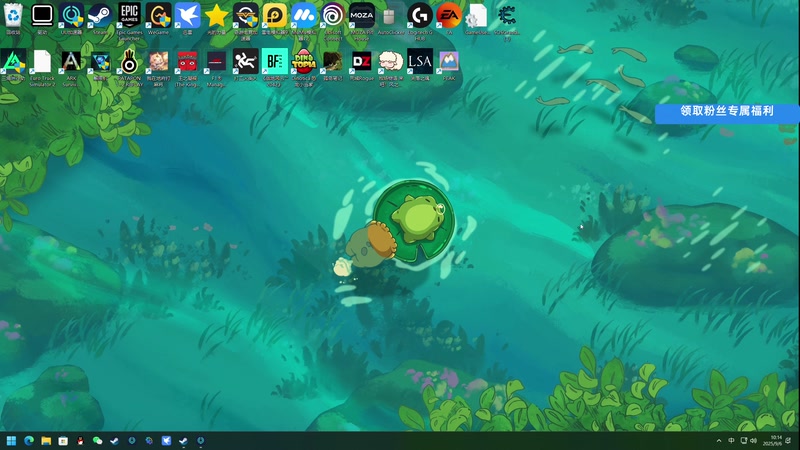Open WeChat from the taskbar
800x450 pixels.
[97, 441]
